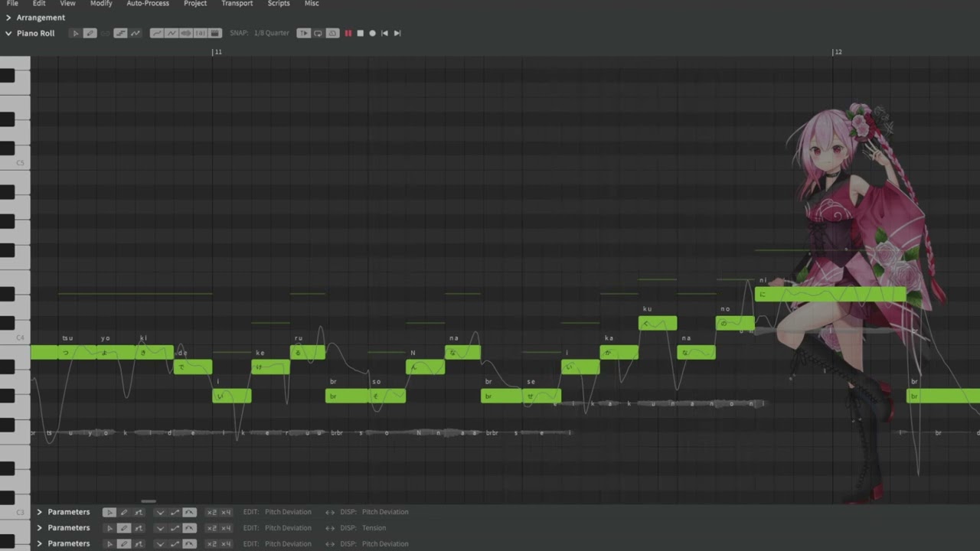This screenshot has width=980, height=551.
Task: Open the View menu
Action: pyautogui.click(x=67, y=3)
